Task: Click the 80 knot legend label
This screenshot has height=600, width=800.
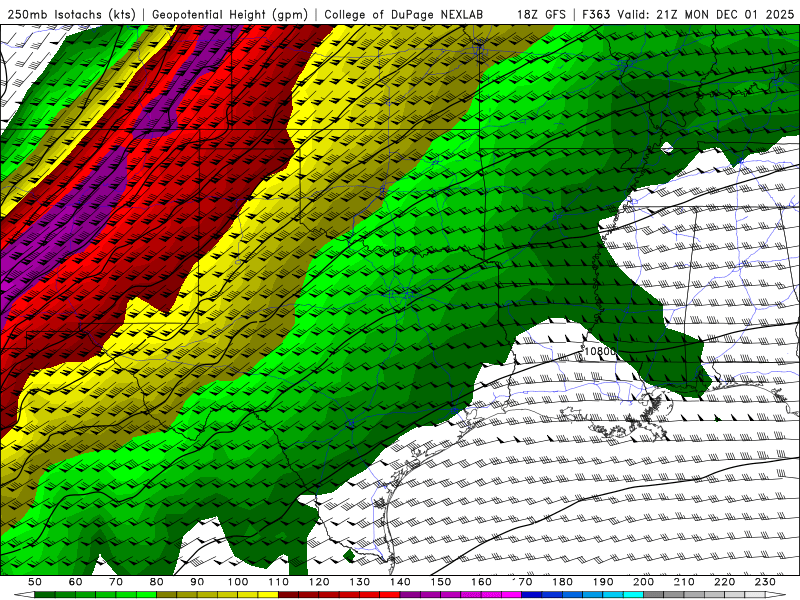Action: point(157,582)
